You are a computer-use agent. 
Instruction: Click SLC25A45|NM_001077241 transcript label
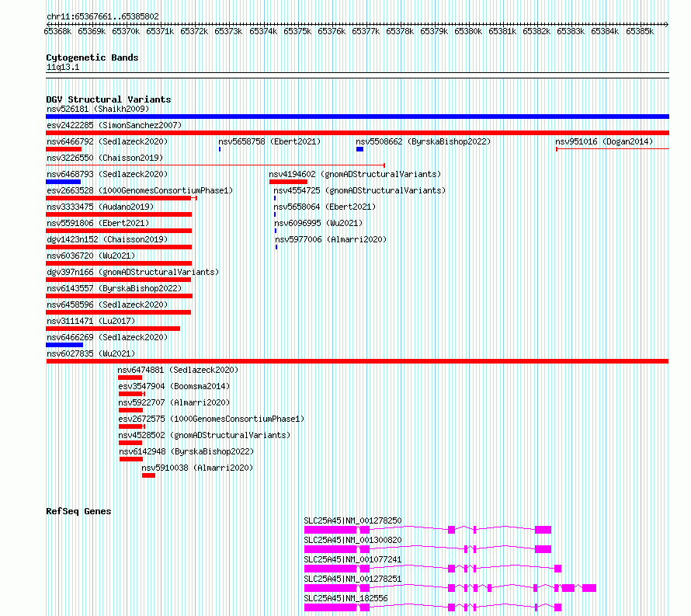click(352, 559)
